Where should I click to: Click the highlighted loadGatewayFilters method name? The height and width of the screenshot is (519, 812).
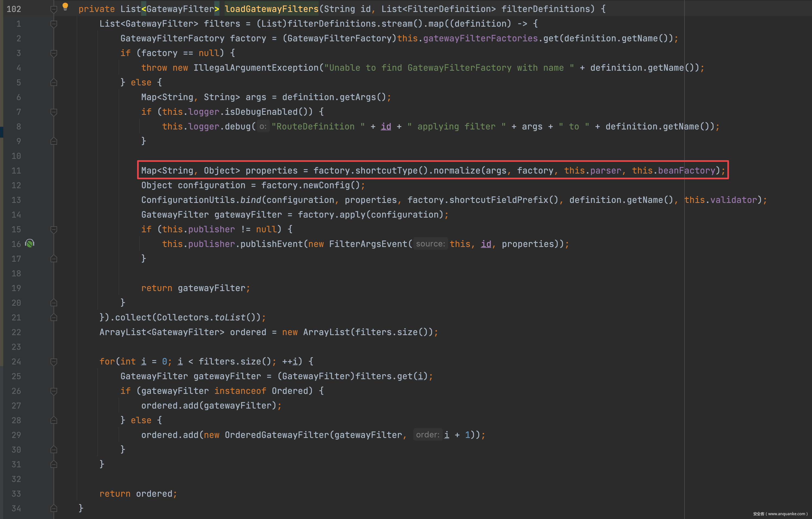271,9
